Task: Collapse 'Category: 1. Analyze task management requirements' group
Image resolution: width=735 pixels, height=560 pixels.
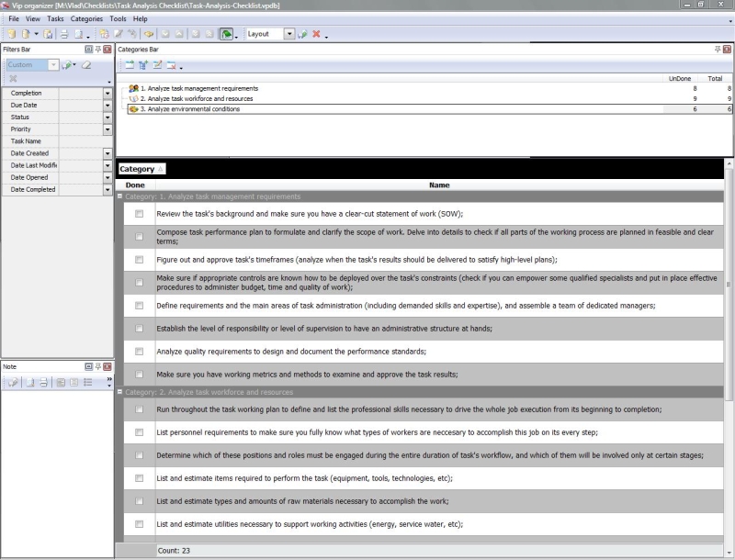Action: tap(120, 196)
